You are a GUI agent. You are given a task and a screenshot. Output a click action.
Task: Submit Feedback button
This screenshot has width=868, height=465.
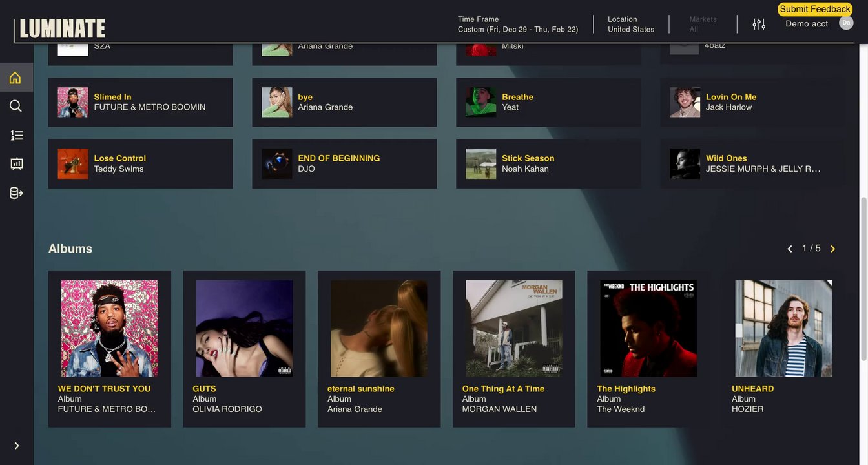tap(815, 9)
